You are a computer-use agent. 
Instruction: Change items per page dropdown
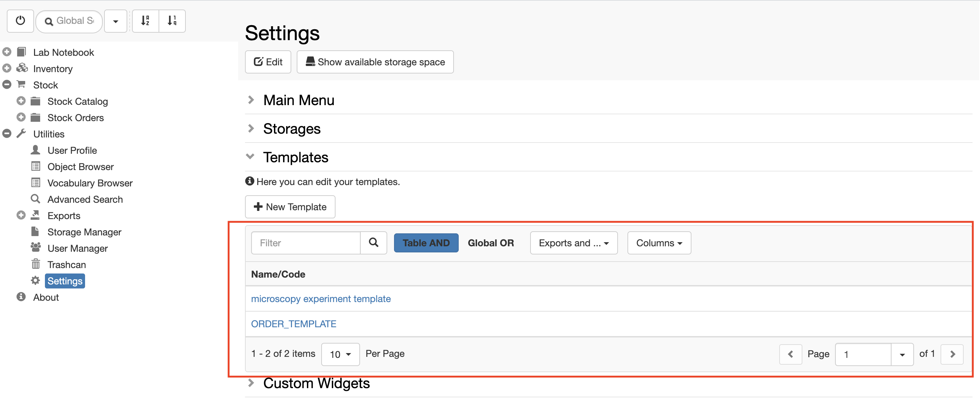(340, 354)
